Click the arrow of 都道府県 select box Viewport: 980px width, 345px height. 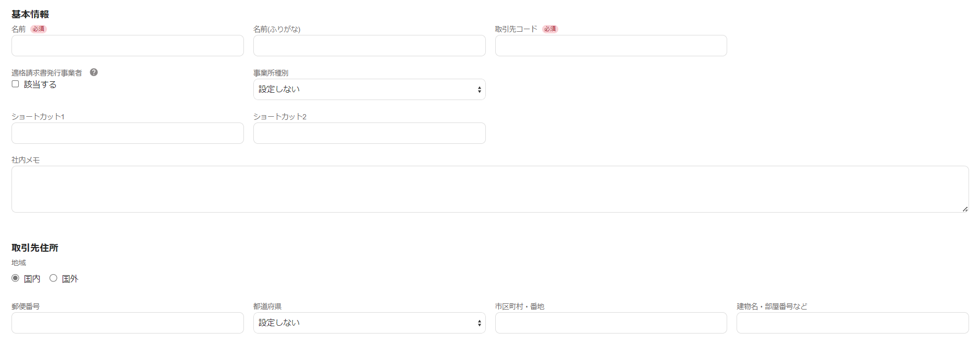tap(479, 323)
